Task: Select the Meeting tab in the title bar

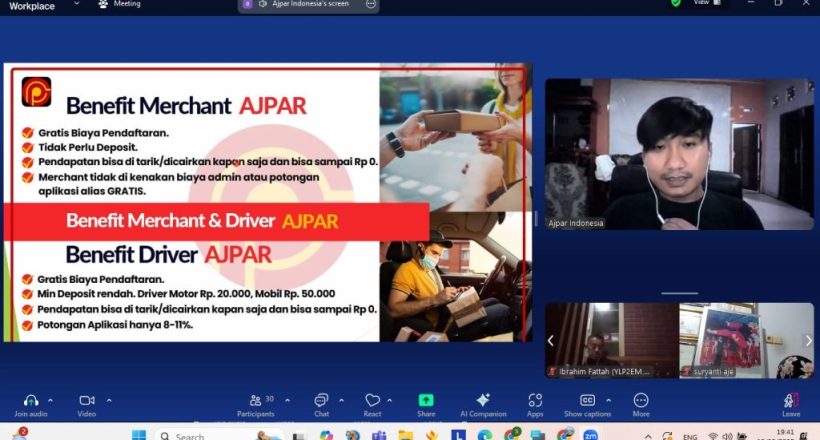Action: click(120, 4)
